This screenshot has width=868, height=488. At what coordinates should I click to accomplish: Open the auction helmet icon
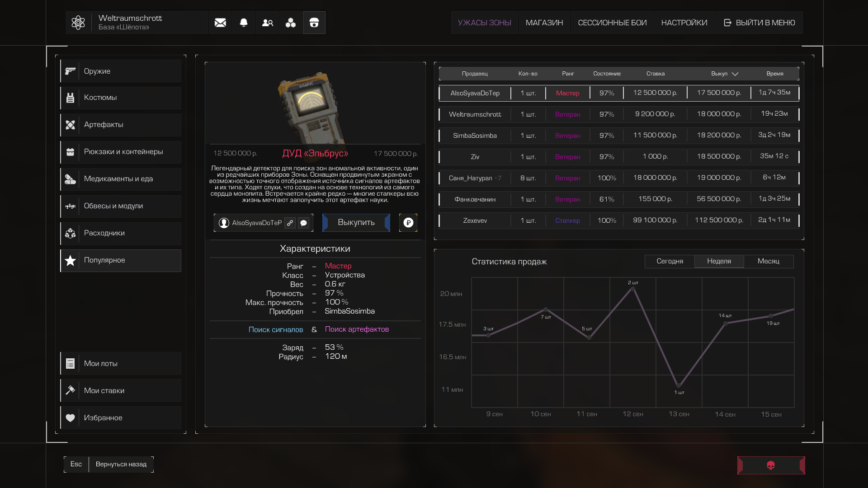pyautogui.click(x=314, y=23)
